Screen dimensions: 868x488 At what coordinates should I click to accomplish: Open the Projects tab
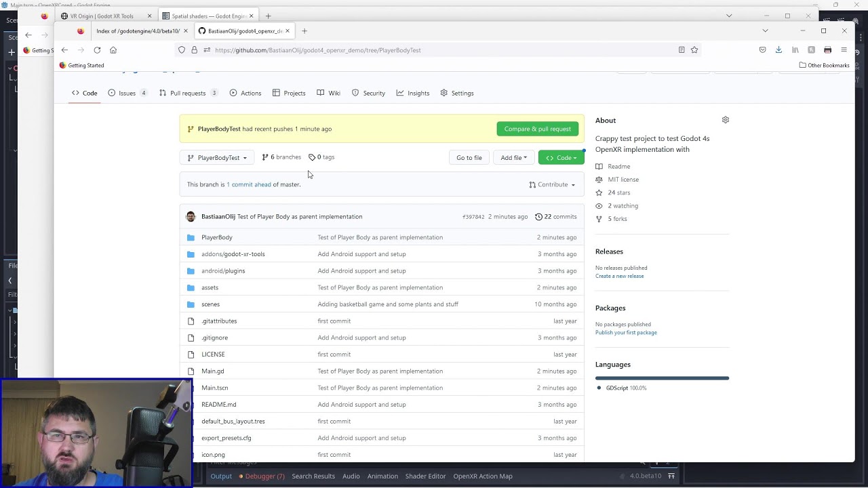coord(289,93)
